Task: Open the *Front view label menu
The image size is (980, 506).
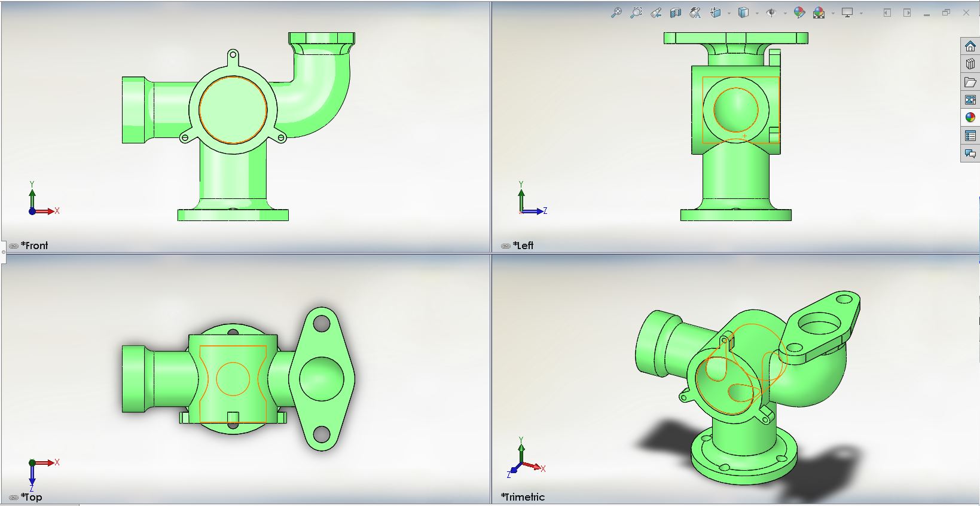Action: click(x=35, y=246)
